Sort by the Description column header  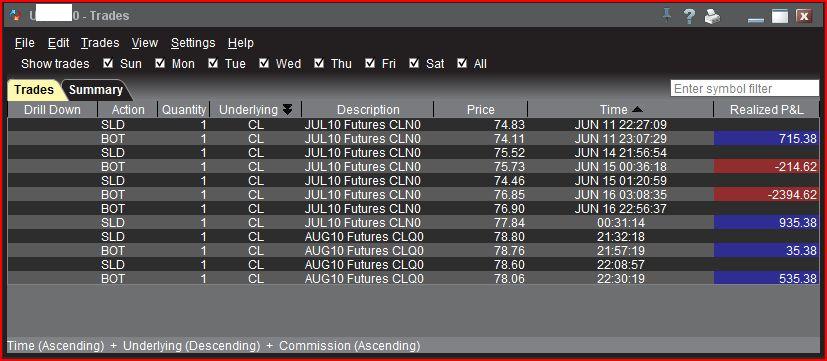tap(368, 110)
